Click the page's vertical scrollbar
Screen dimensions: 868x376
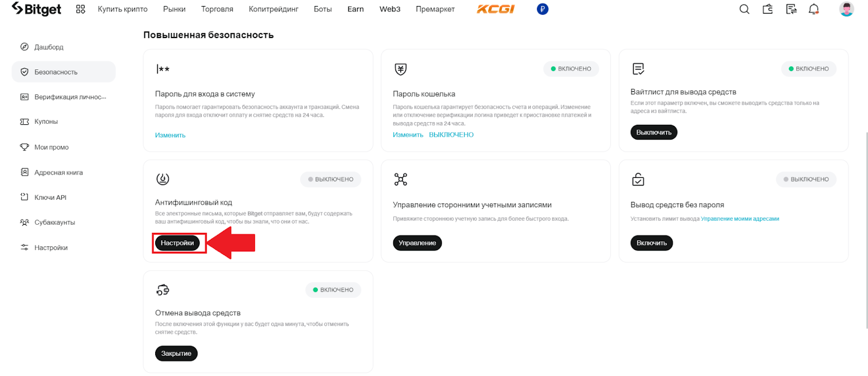pos(866,228)
